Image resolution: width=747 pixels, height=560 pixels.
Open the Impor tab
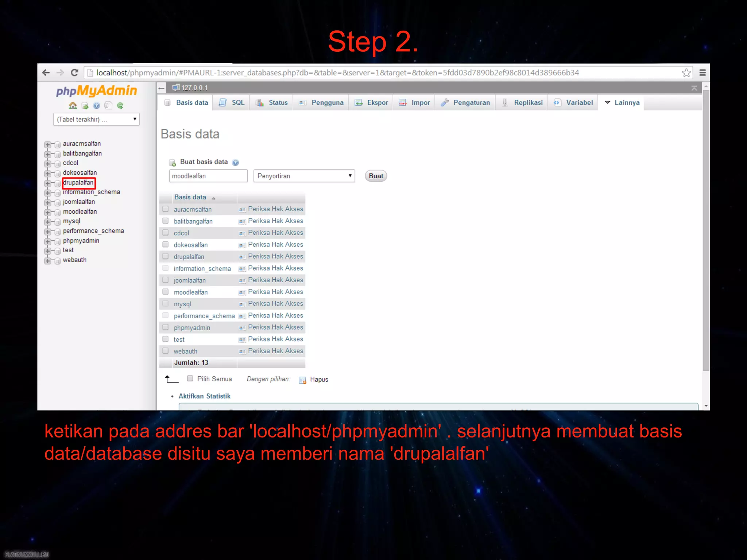(x=414, y=103)
